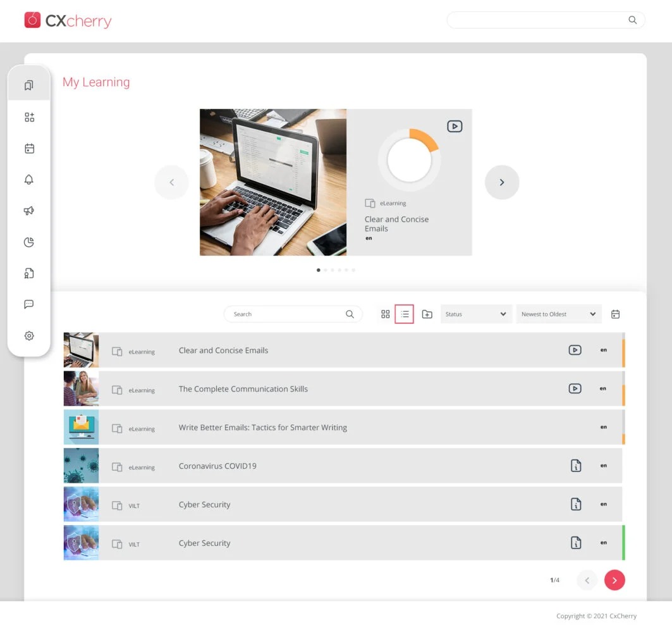The height and width of the screenshot is (632, 672).
Task: Click the add folder icon
Action: click(x=427, y=314)
